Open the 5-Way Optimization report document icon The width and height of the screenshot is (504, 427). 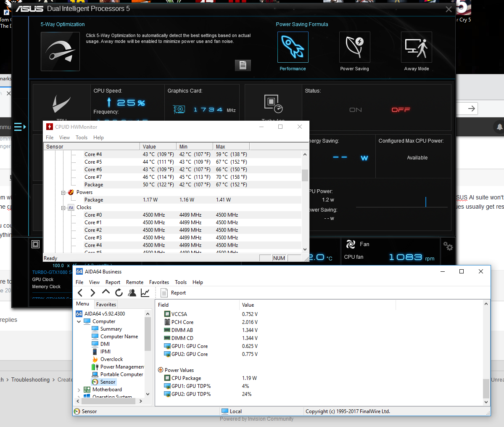pos(243,65)
